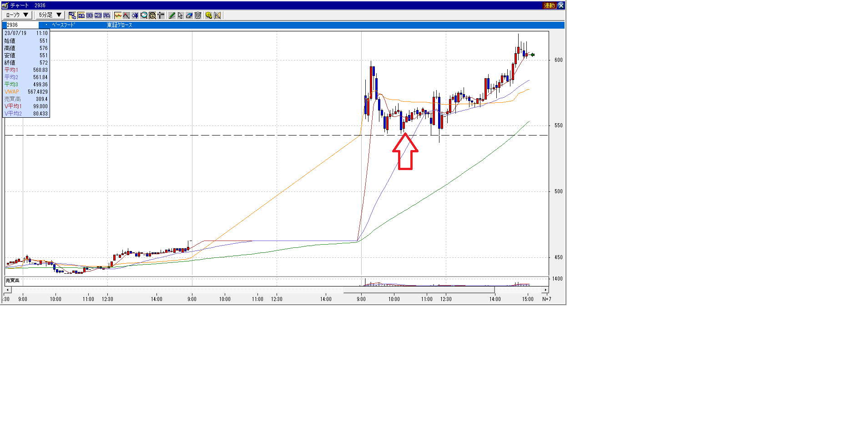Viewport: 868px width, 442px height.
Task: Toggle the BB Bollinger Bands indicator
Action: (90, 15)
